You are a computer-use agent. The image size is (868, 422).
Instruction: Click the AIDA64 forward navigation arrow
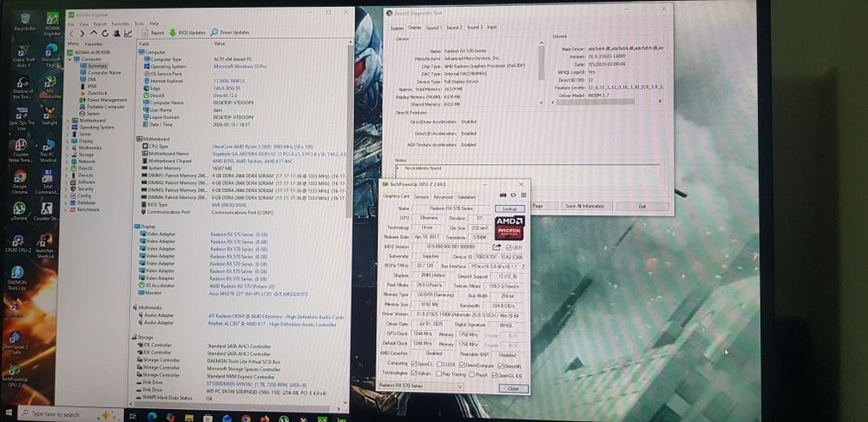[83, 33]
